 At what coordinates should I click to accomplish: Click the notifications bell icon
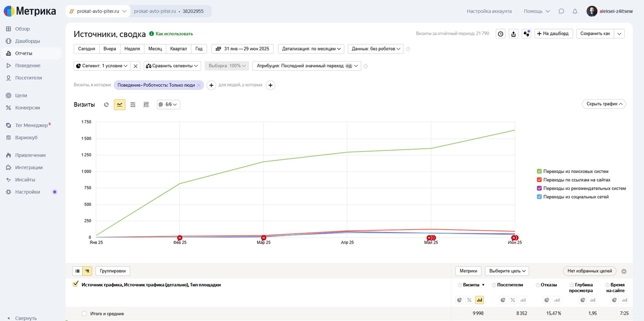pyautogui.click(x=575, y=11)
